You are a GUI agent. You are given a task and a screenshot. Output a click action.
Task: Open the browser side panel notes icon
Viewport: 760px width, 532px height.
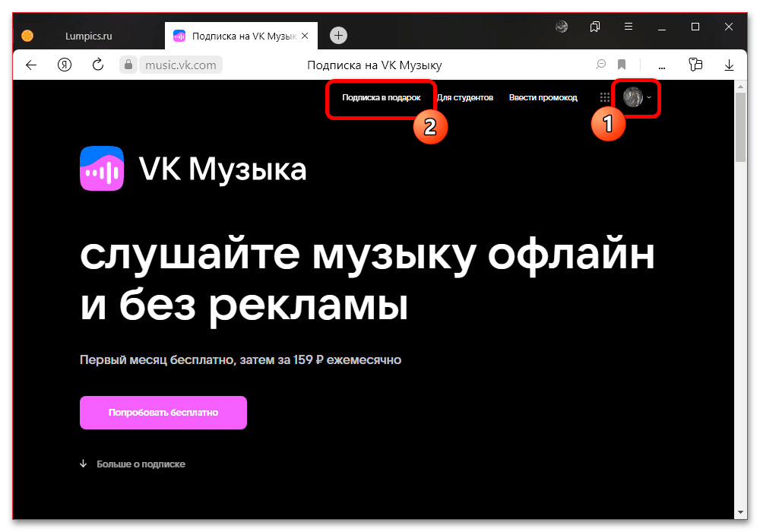695,65
